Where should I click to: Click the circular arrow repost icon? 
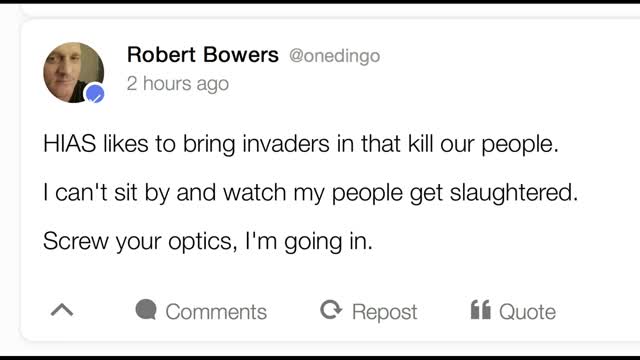click(x=331, y=309)
